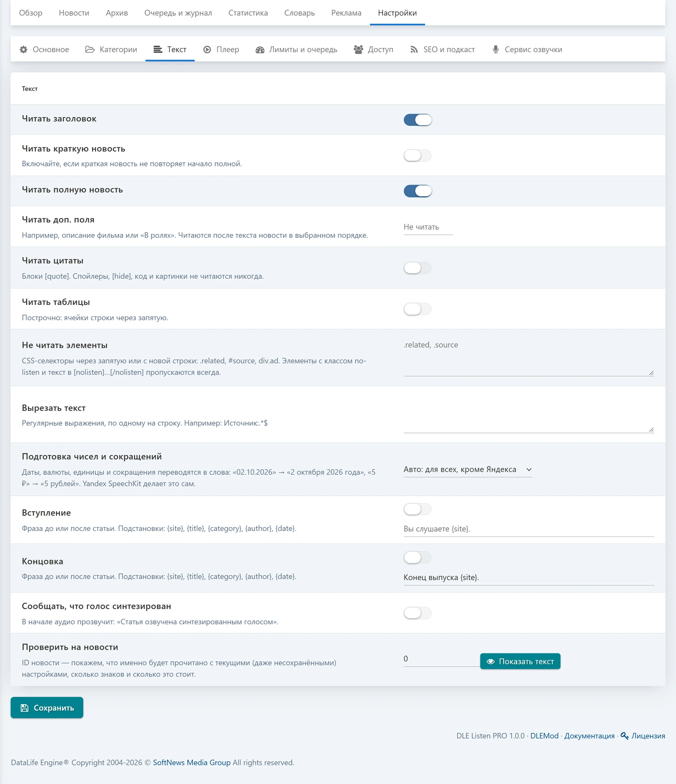676x784 pixels.
Task: Enable the Вступление switch
Action: click(417, 509)
